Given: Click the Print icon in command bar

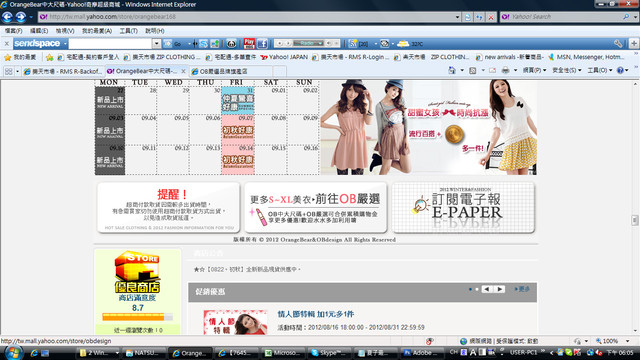Looking at the screenshot, I should tap(505, 71).
